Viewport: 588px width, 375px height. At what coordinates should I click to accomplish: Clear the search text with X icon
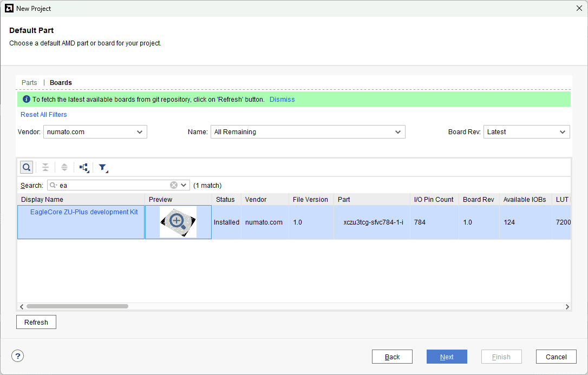174,185
